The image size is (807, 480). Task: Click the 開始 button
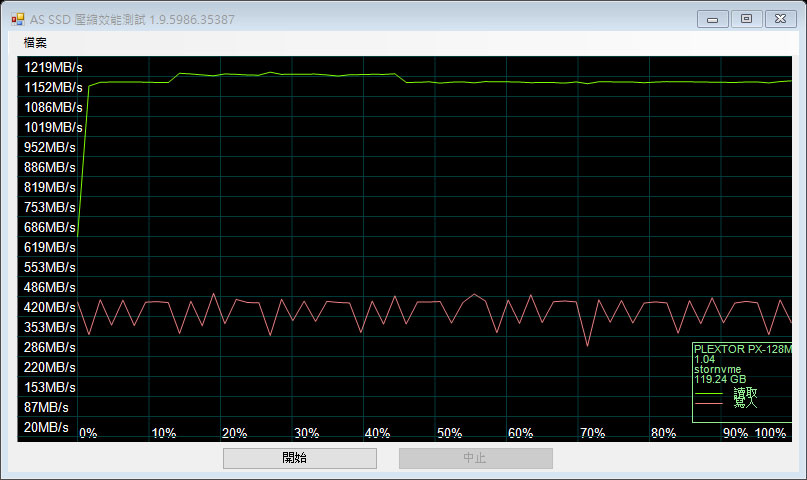(x=300, y=458)
